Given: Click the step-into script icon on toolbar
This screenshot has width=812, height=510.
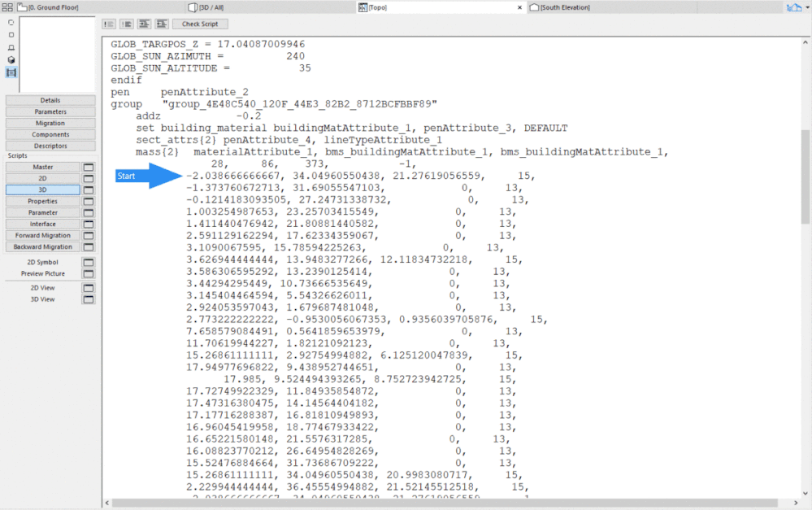Looking at the screenshot, I should (145, 24).
